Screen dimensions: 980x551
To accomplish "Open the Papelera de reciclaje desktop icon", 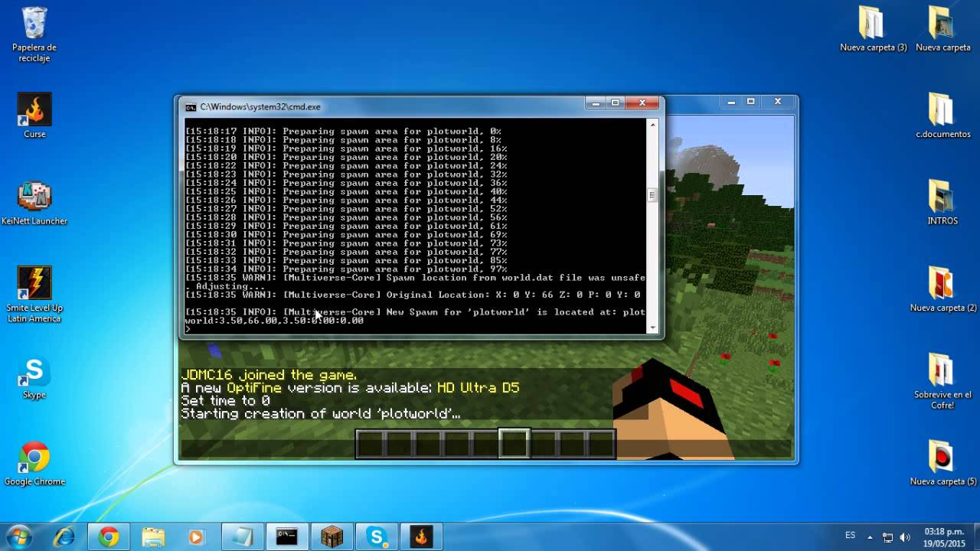I will [x=34, y=34].
